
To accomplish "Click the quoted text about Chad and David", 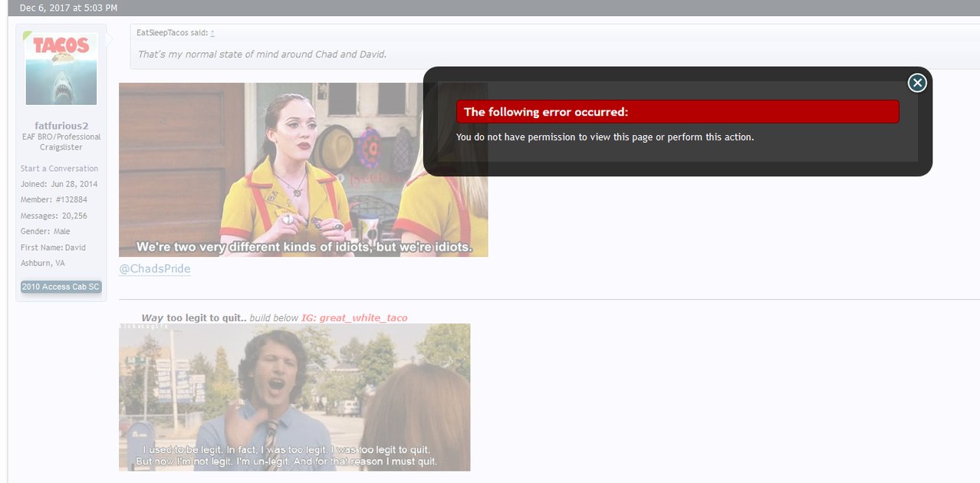I will click(x=262, y=54).
